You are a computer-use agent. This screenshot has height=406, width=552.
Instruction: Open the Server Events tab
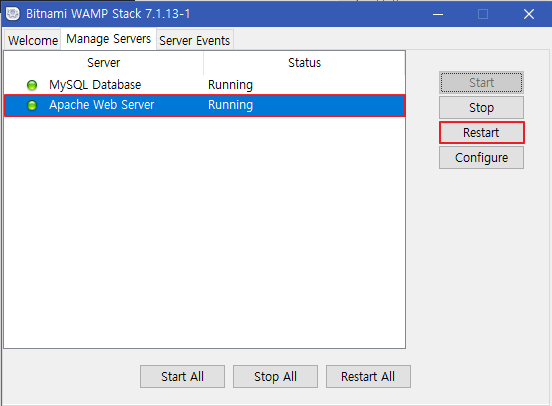tap(195, 40)
